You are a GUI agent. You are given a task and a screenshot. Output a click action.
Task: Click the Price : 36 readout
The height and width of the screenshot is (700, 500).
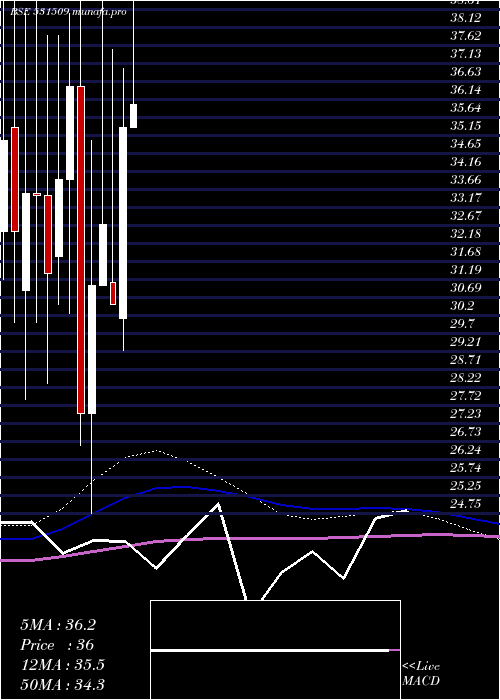click(57, 645)
